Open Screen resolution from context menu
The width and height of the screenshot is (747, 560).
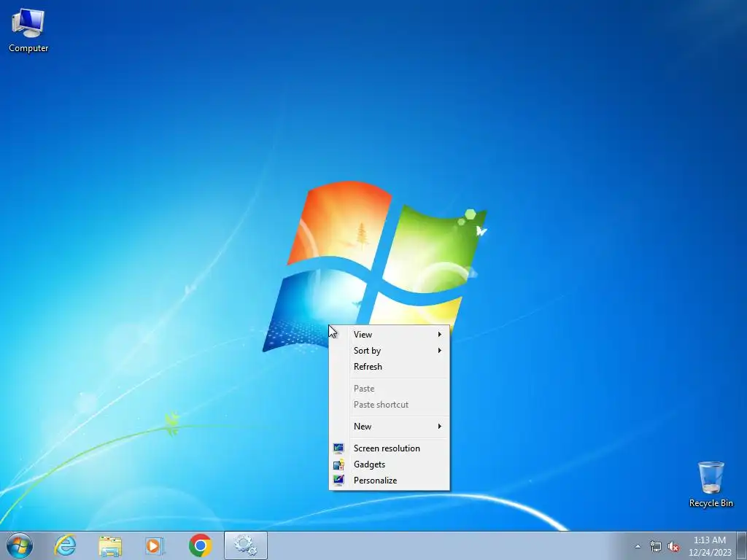pos(390,448)
